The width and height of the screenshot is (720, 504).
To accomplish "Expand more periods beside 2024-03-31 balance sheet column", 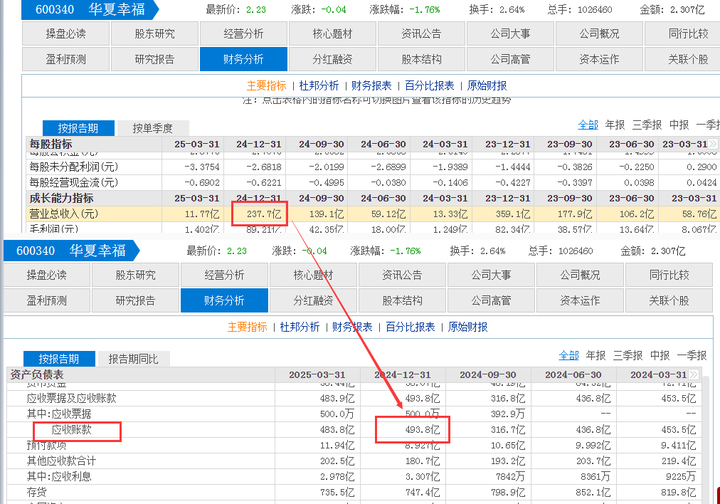I will click(x=693, y=374).
